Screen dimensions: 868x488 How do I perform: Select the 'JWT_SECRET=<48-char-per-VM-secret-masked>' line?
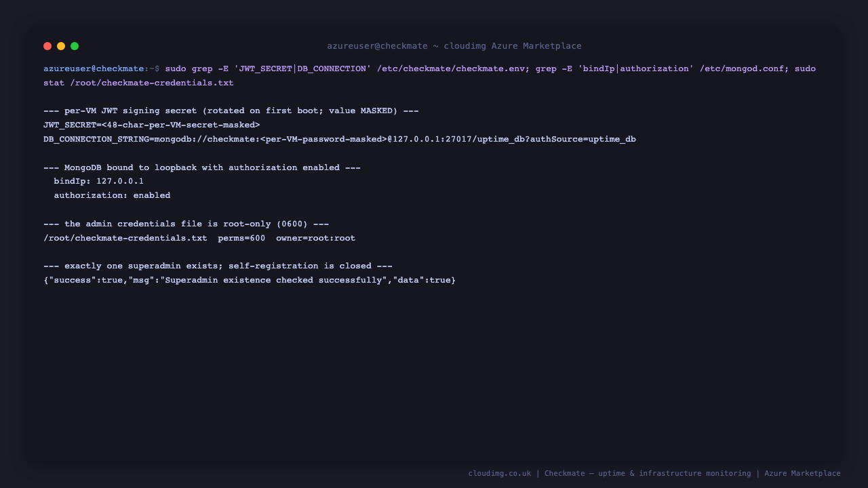point(152,125)
